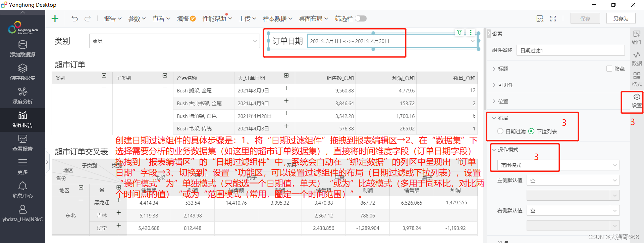Open Add Data Source (添加数据源) in sidebar
Screen dimensions: 644x243
22,49
